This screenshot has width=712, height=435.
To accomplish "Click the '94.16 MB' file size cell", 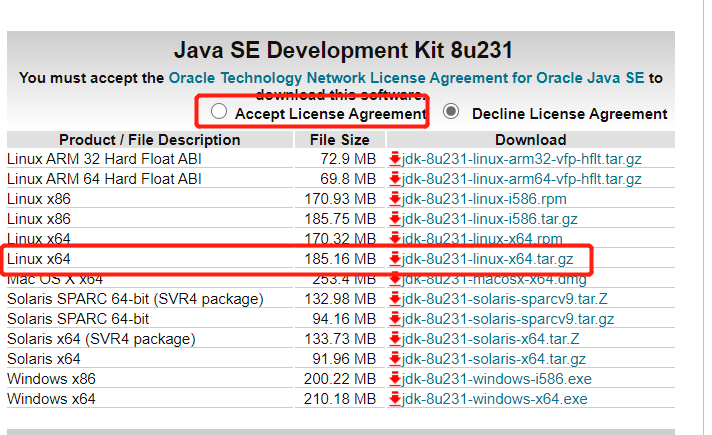I will [x=344, y=319].
